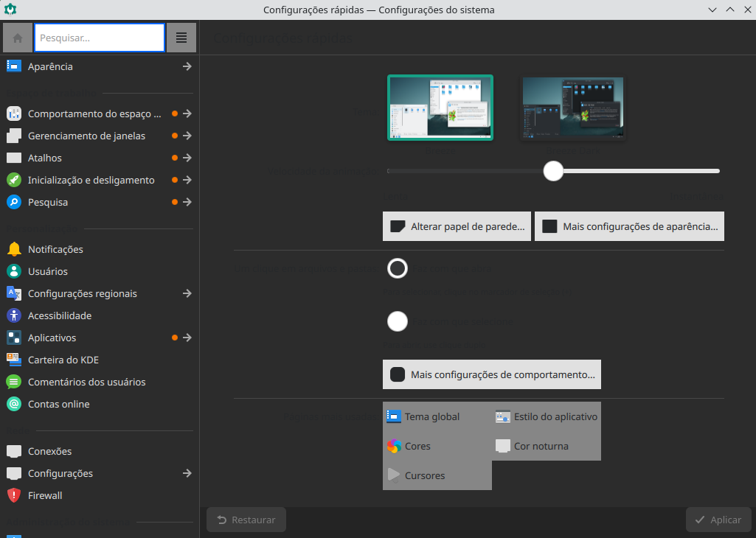Expand network Configurações arrow

tap(187, 473)
